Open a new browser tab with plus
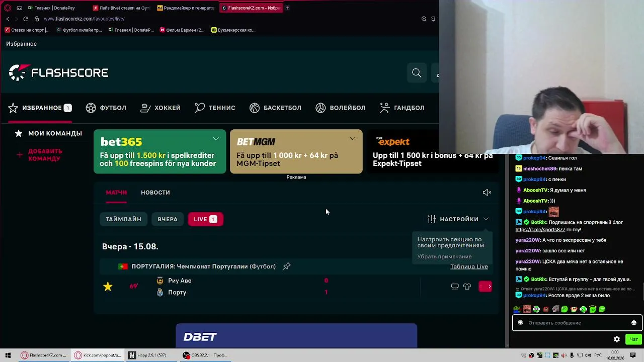This screenshot has height=362, width=644. [287, 8]
